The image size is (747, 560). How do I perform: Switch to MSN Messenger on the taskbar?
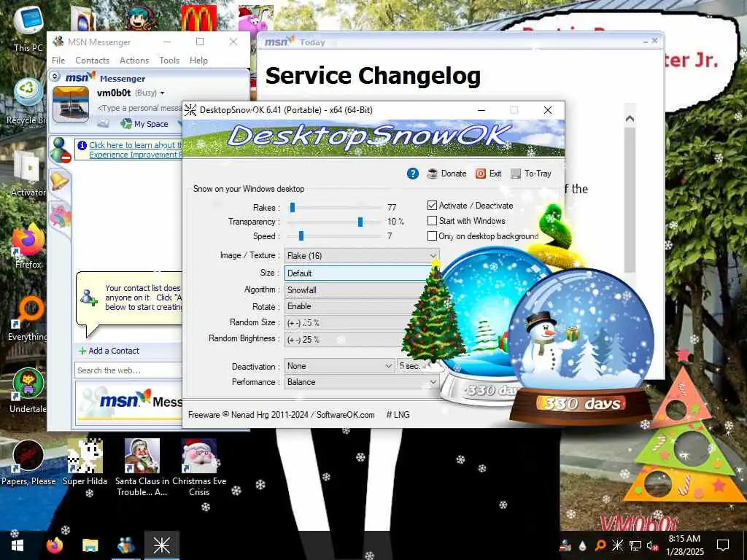pyautogui.click(x=126, y=545)
